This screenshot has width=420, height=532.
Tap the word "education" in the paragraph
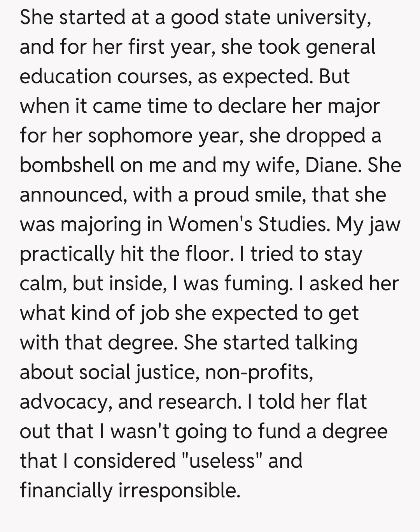point(65,76)
